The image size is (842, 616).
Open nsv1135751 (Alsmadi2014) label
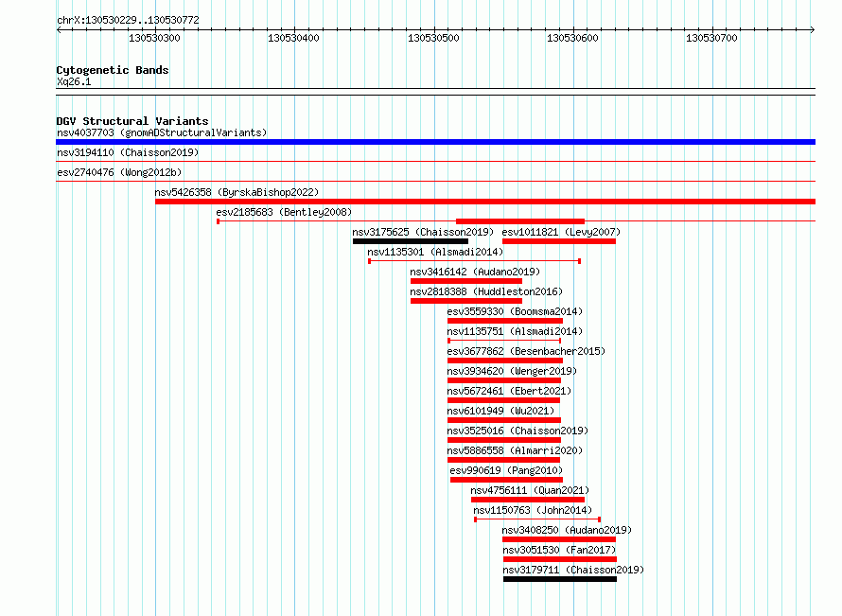pyautogui.click(x=515, y=331)
